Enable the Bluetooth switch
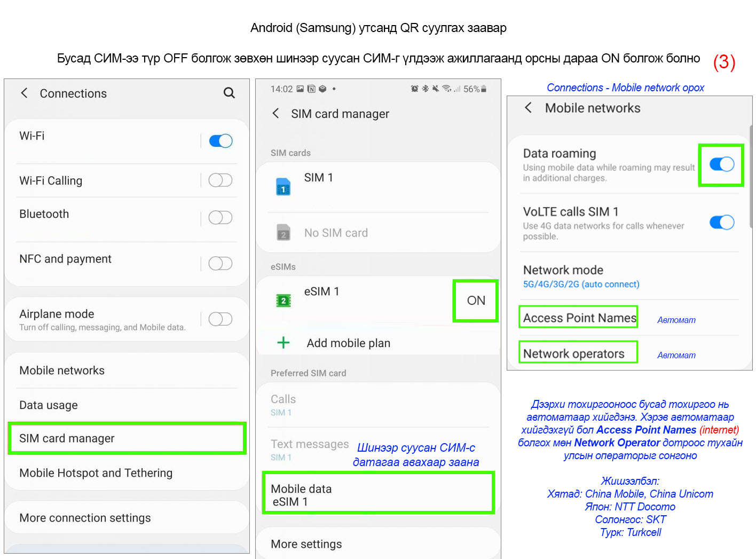756x559 pixels. (220, 218)
